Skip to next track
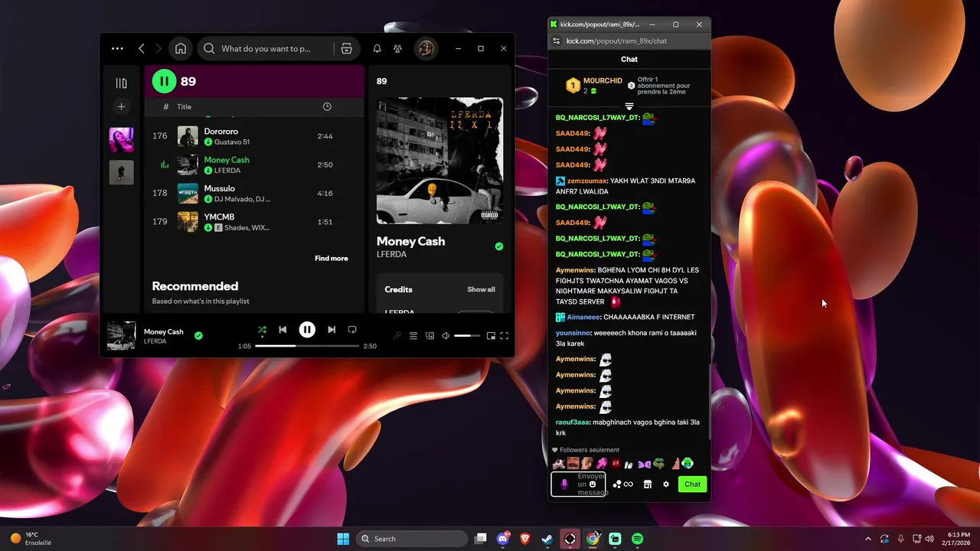The width and height of the screenshot is (980, 551). tap(332, 330)
